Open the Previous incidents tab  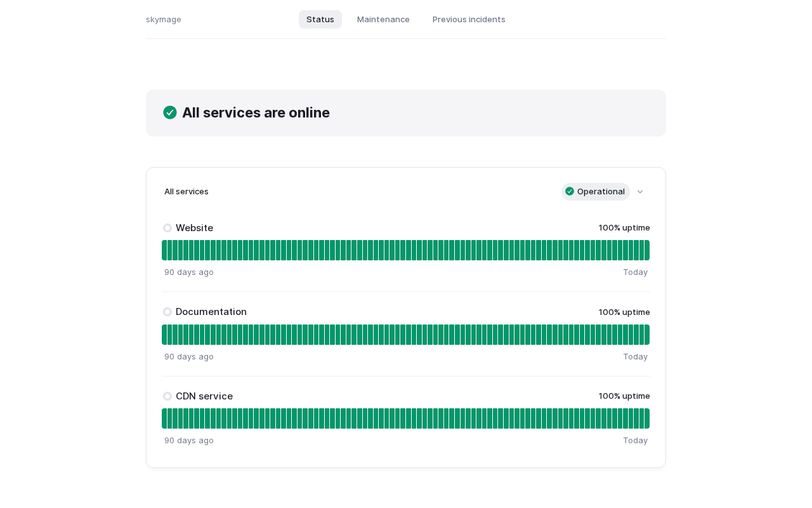pyautogui.click(x=469, y=20)
